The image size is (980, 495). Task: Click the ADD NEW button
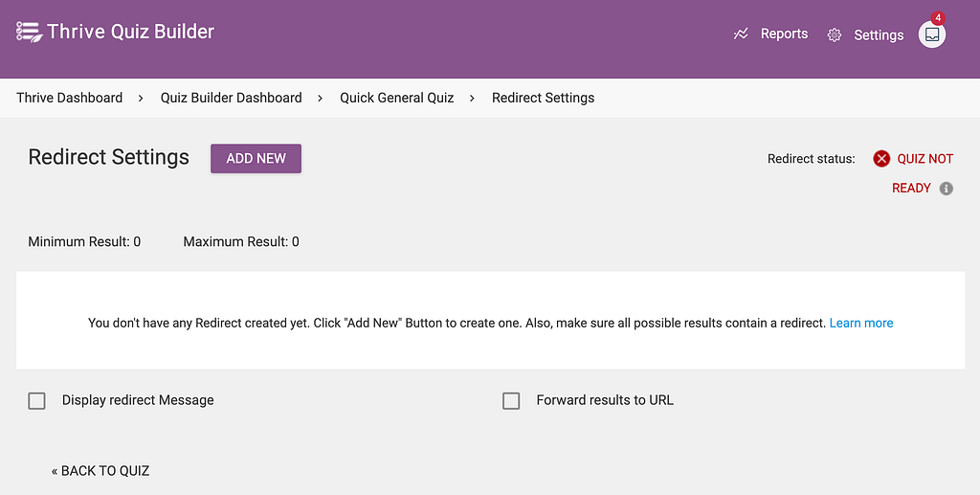coord(256,159)
